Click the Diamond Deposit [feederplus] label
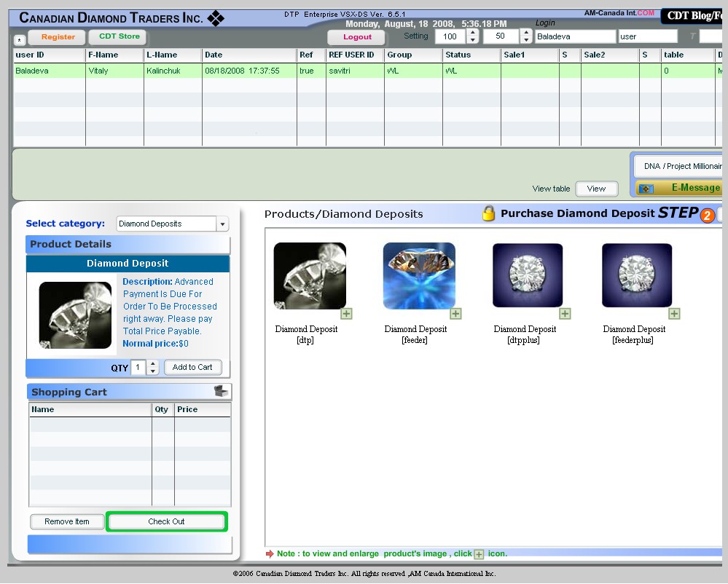728x584 pixels. click(634, 334)
